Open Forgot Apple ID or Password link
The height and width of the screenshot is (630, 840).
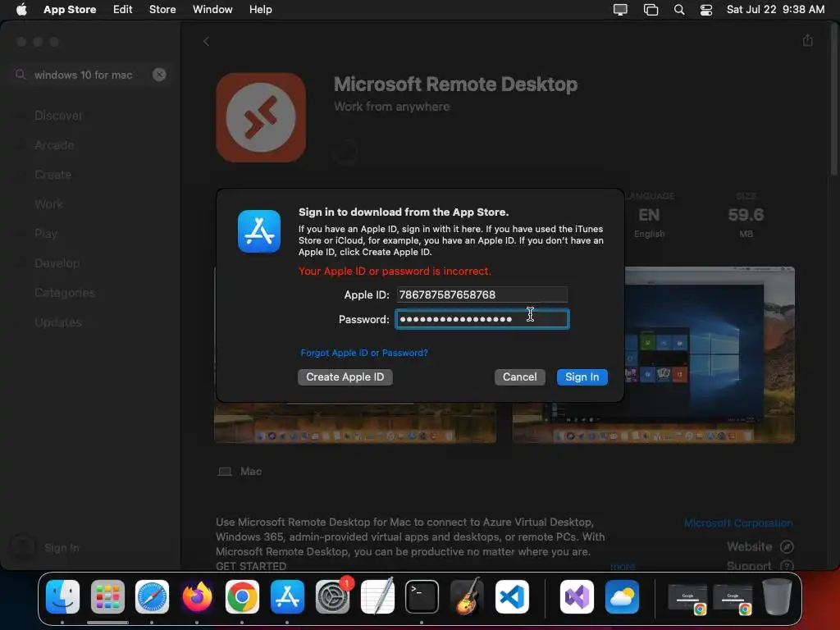[364, 353]
